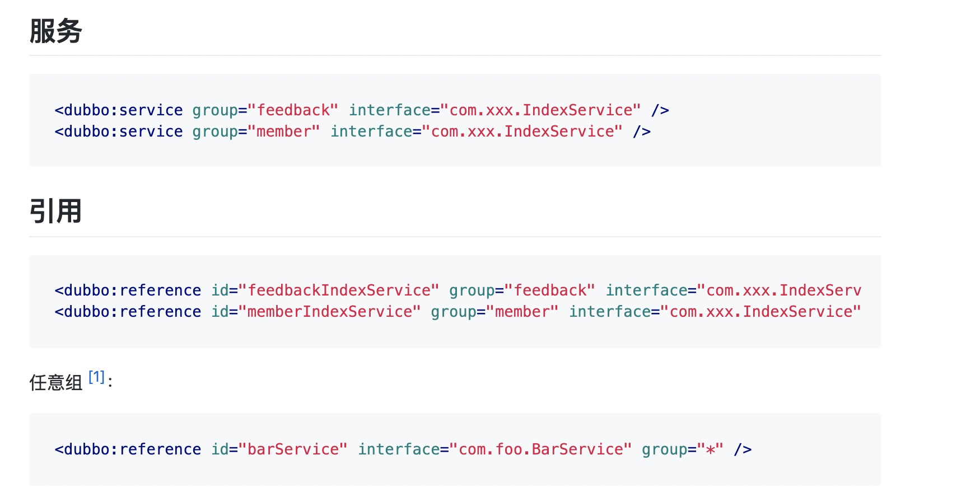Click the 引用 section heading

click(x=55, y=211)
